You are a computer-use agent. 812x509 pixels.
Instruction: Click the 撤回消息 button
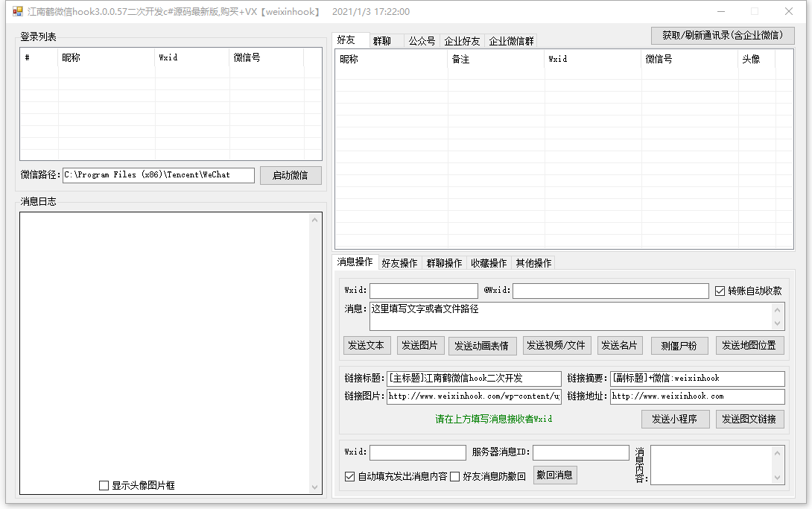[x=555, y=475]
